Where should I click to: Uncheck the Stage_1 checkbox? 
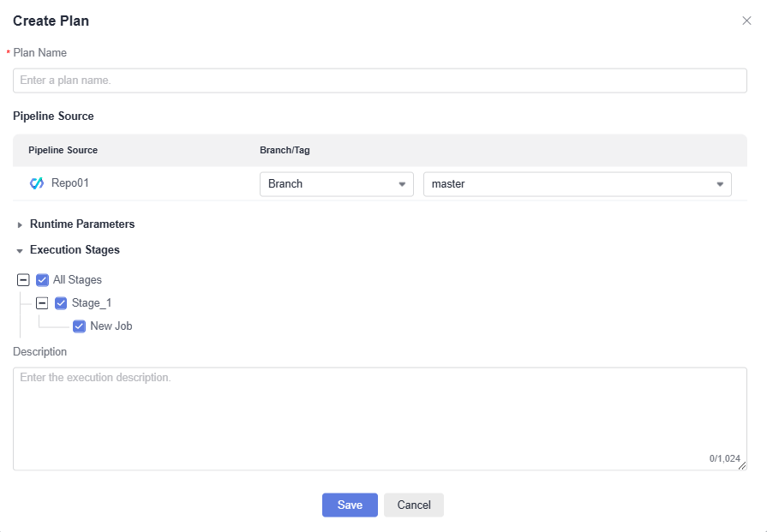tap(61, 302)
